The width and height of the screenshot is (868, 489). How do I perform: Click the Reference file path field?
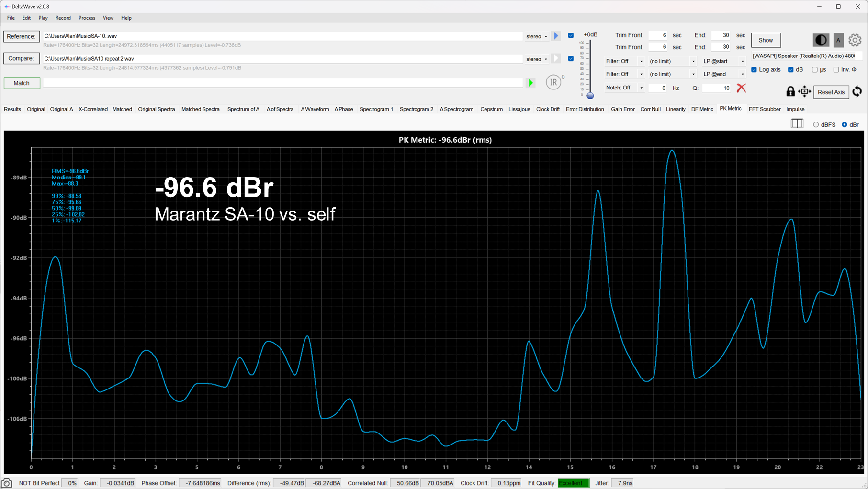tap(282, 36)
